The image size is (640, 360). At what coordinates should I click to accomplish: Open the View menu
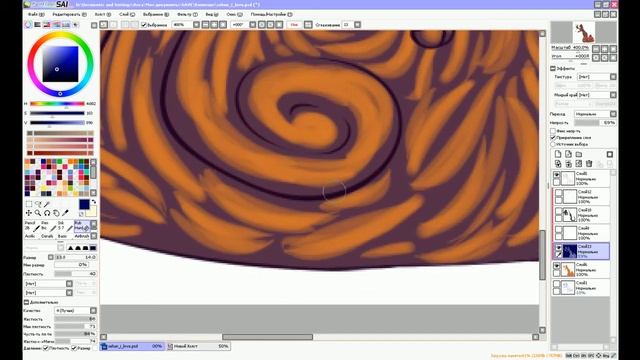[212, 14]
